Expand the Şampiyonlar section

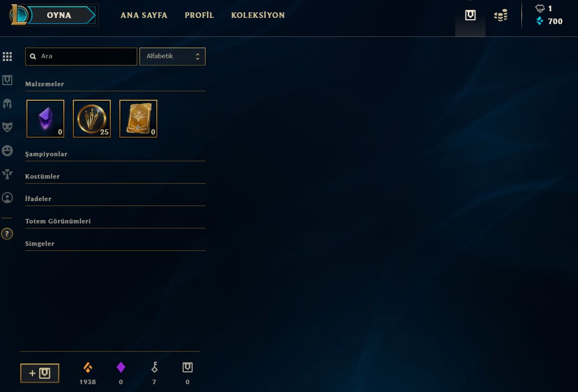point(115,154)
